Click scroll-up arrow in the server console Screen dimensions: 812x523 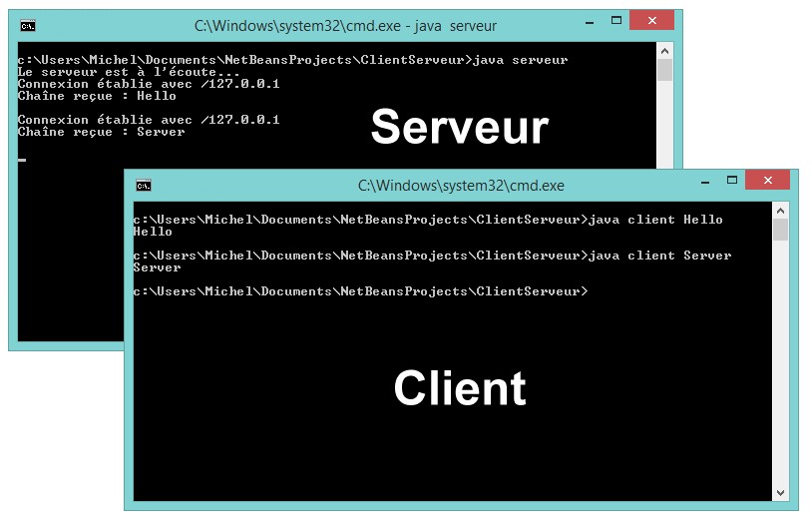click(664, 50)
